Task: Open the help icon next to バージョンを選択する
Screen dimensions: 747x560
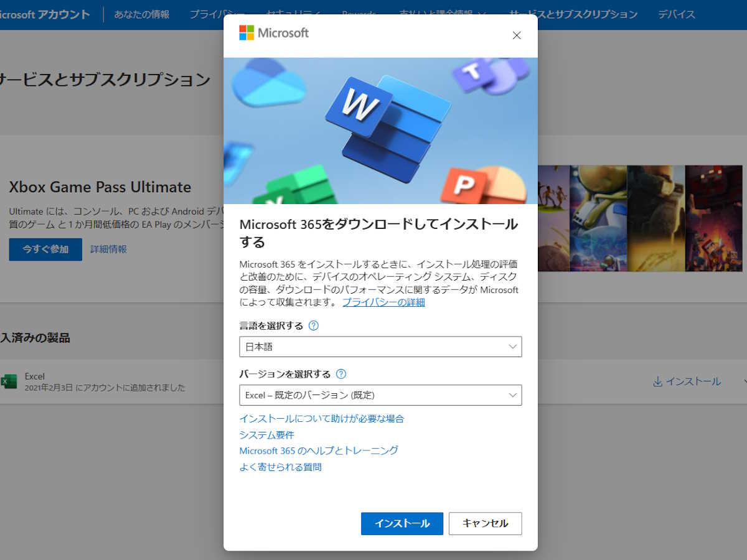Action: (x=340, y=374)
